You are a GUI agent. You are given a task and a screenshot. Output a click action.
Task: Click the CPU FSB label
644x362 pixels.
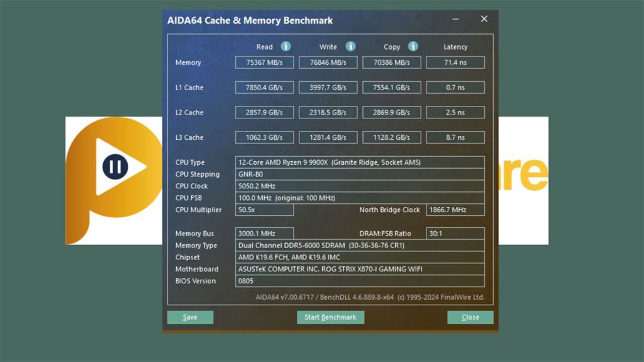[189, 198]
